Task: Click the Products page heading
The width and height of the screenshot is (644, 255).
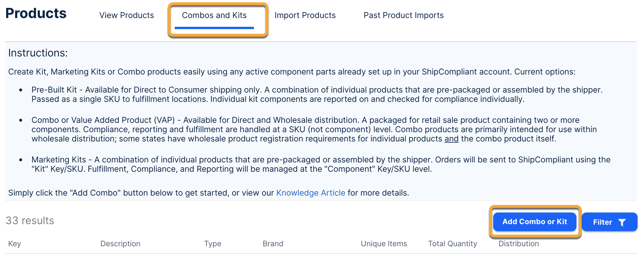Action: point(36,14)
